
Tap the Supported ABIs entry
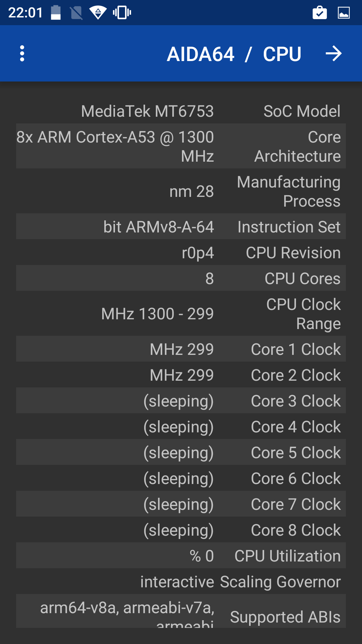tap(181, 614)
